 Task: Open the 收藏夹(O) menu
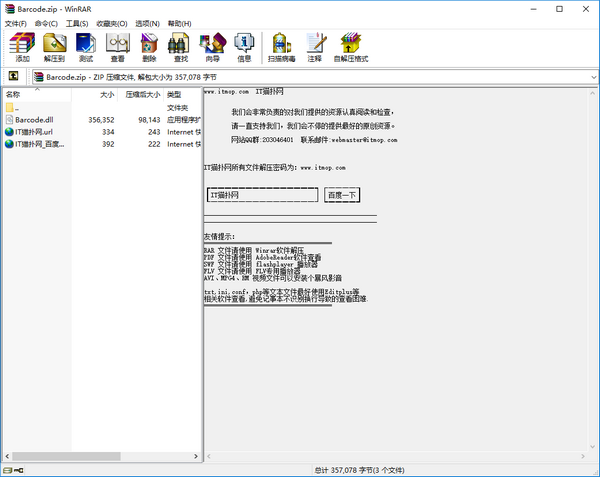tap(112, 24)
